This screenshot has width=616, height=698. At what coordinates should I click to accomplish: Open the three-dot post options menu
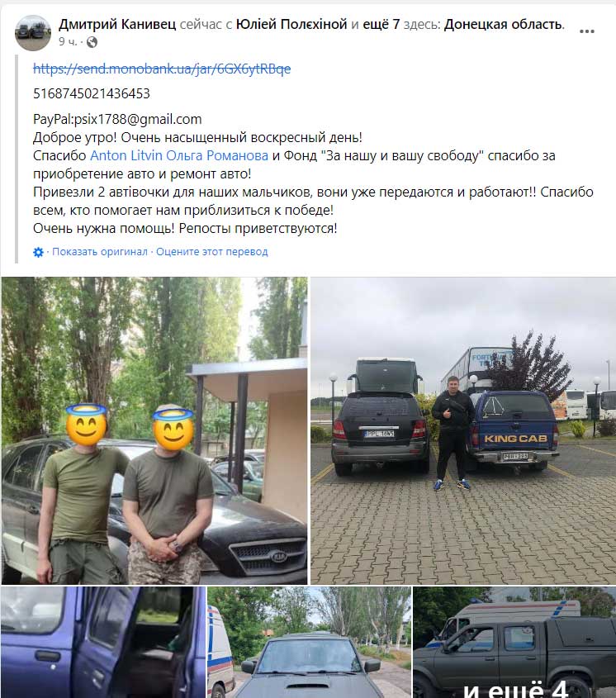586,31
